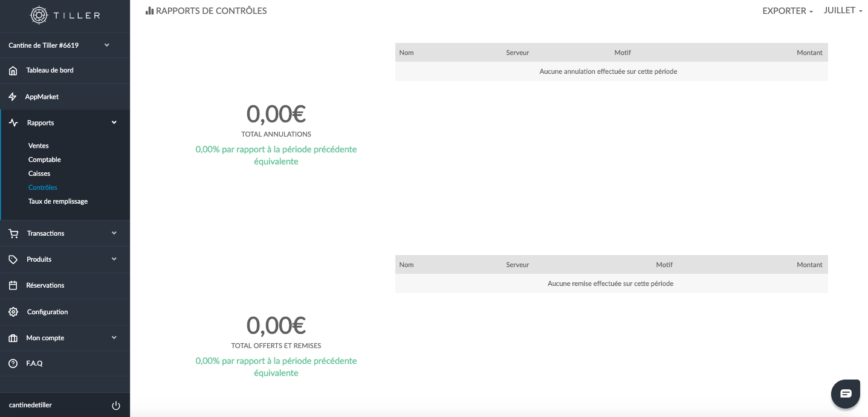
Task: Click the shopping cart Transactions icon
Action: [13, 233]
